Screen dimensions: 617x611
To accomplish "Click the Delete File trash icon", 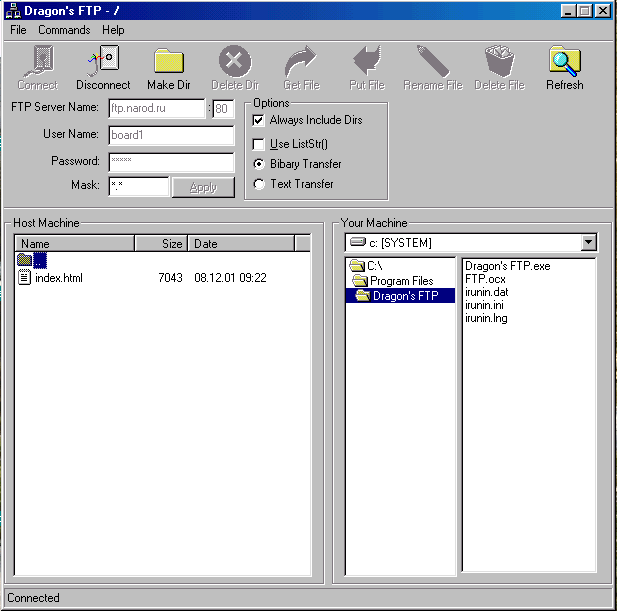I will [x=499, y=61].
